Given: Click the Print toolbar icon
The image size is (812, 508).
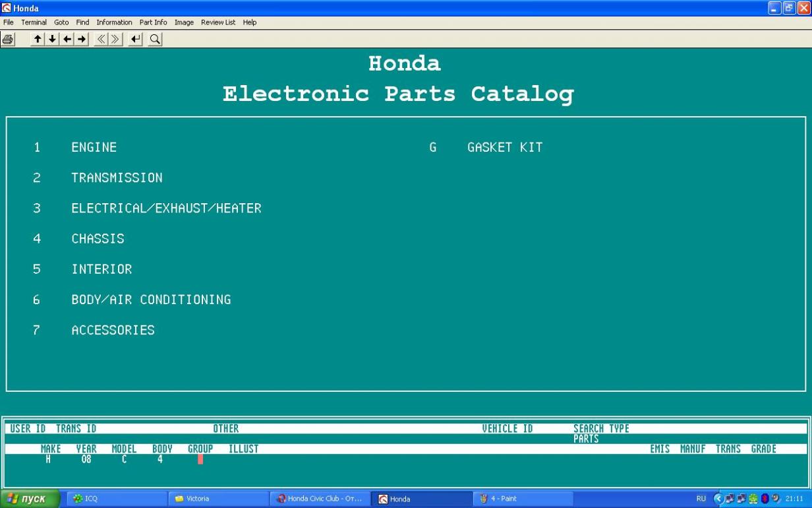Looking at the screenshot, I should pos(8,40).
